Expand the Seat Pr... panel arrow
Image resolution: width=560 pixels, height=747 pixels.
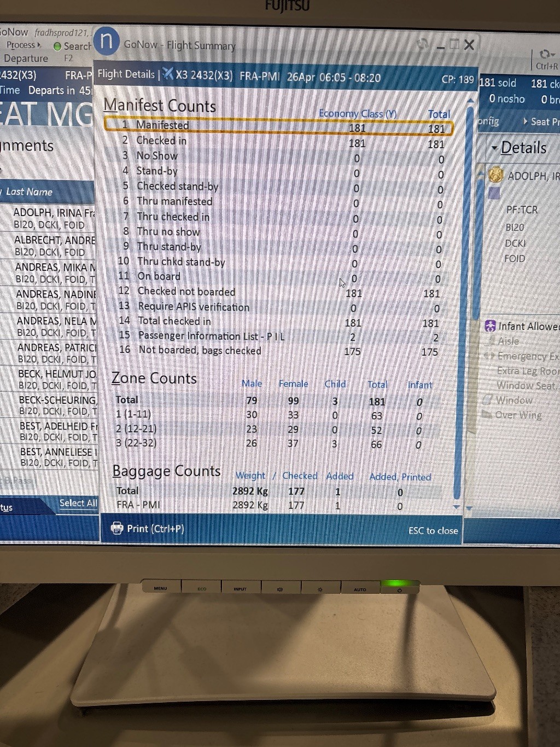(x=526, y=121)
